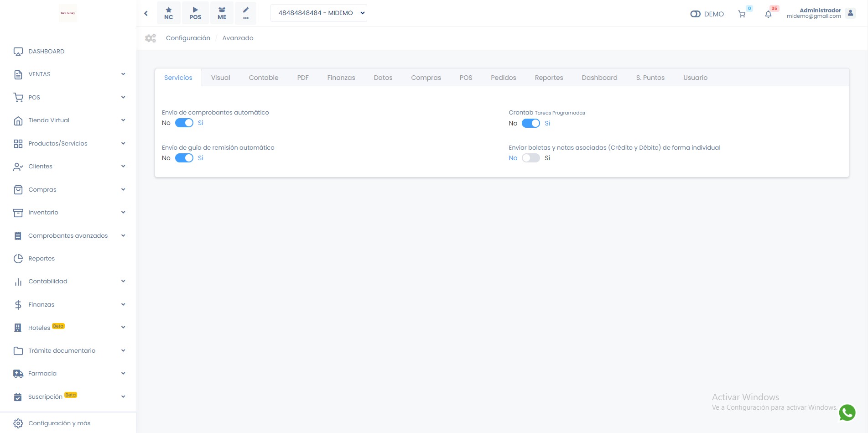Collapse sidebar with the left arrow icon

coord(146,13)
